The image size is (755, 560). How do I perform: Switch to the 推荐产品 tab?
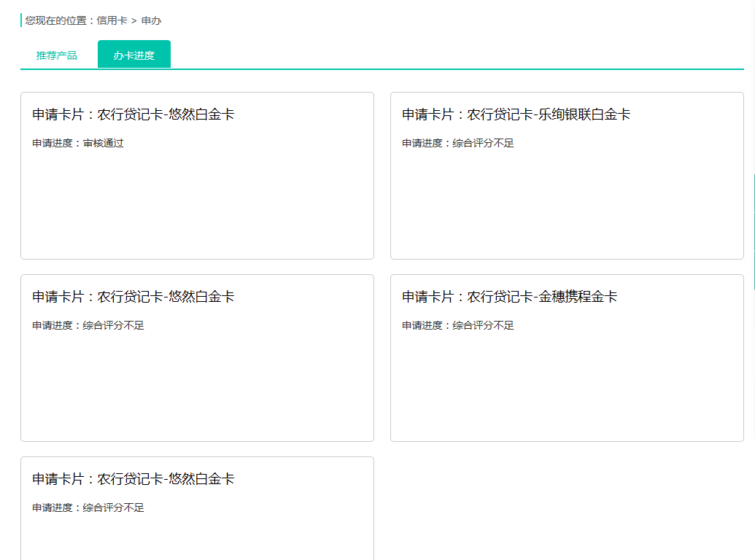click(x=56, y=55)
